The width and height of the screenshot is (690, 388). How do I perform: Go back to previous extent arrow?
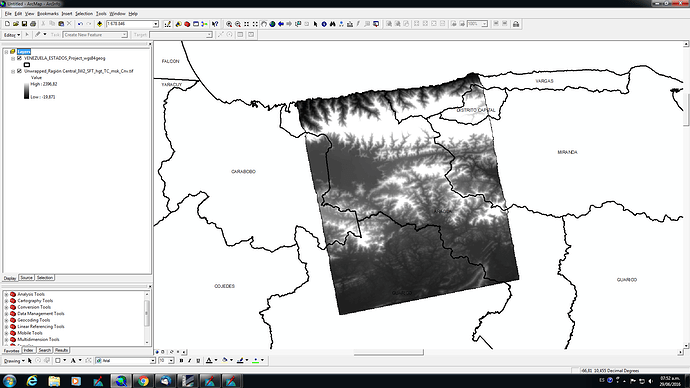pos(281,24)
